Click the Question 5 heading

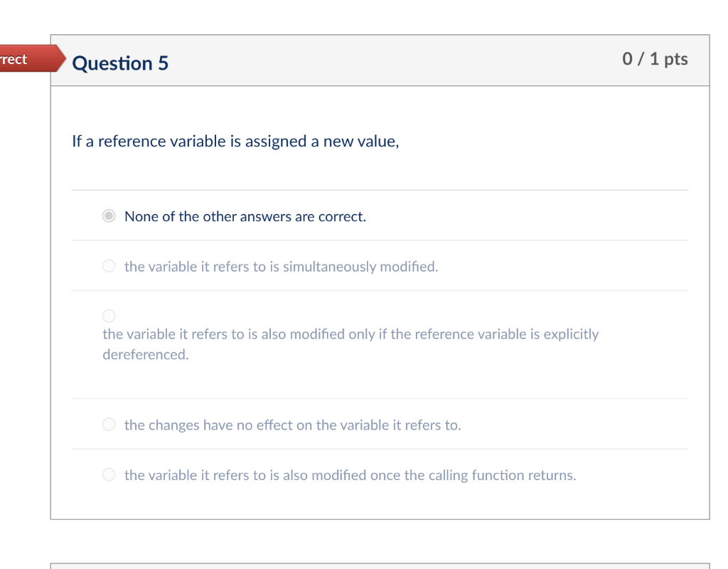[122, 63]
